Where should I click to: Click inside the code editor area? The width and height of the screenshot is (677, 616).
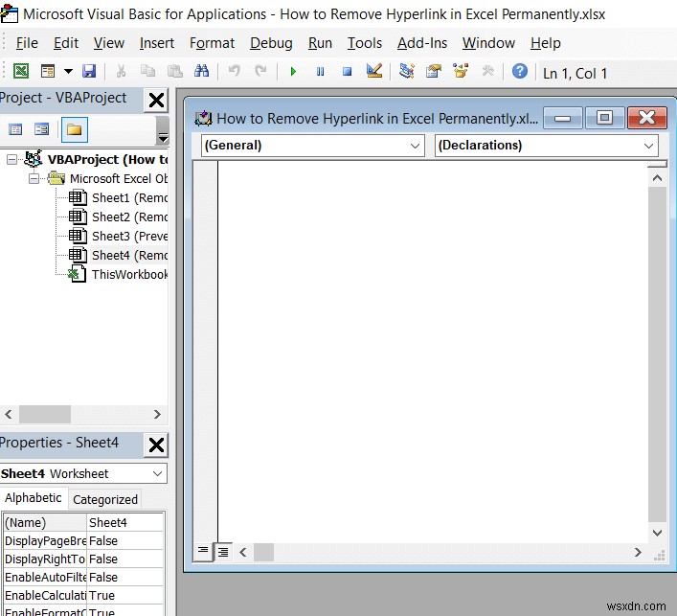pyautogui.click(x=433, y=352)
